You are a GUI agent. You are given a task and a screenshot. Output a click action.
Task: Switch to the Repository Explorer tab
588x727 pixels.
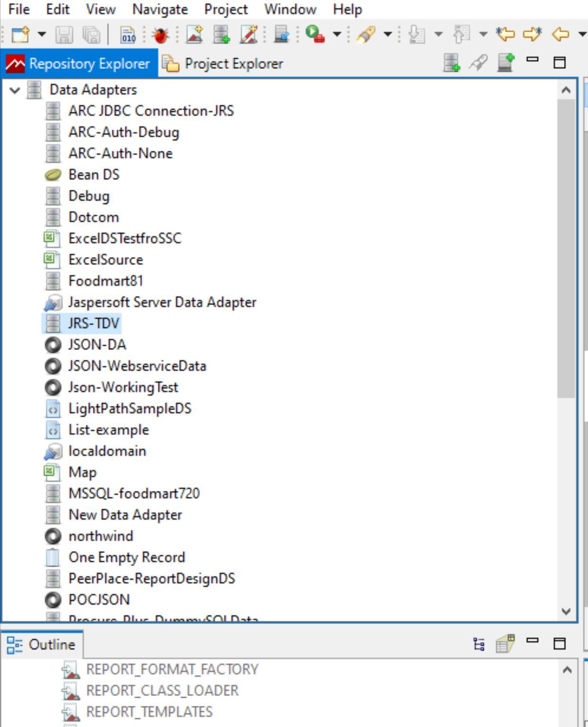tap(79, 64)
